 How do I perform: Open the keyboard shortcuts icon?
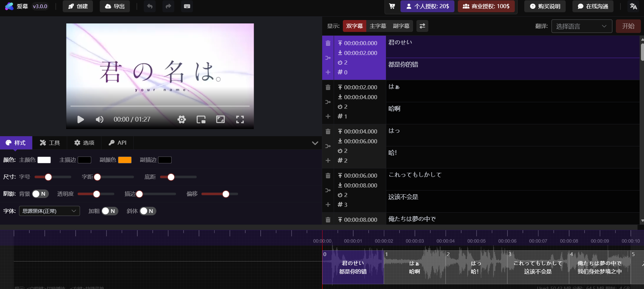pyautogui.click(x=187, y=6)
